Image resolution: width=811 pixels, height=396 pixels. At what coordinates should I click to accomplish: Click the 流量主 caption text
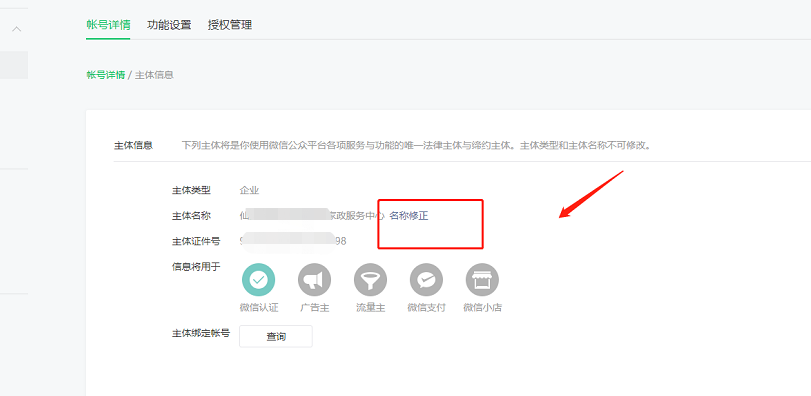coord(370,308)
